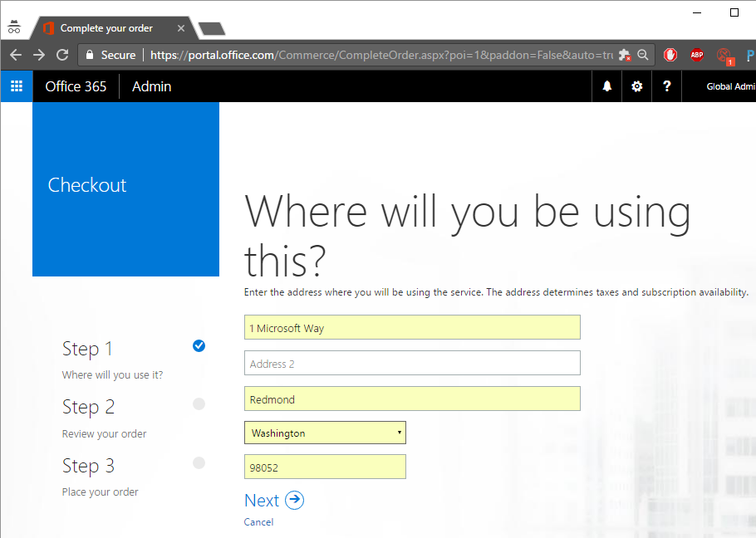This screenshot has height=538, width=756.
Task: Click the AdBlock Plus extension icon
Action: click(x=697, y=55)
